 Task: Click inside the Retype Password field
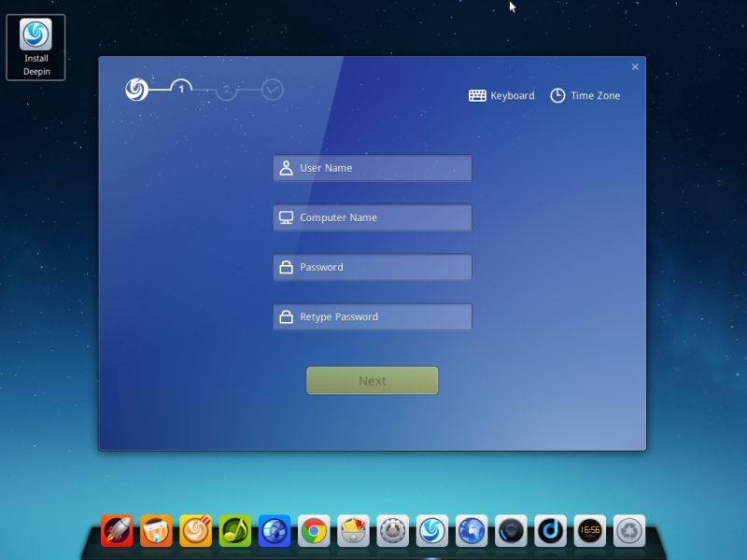372,316
